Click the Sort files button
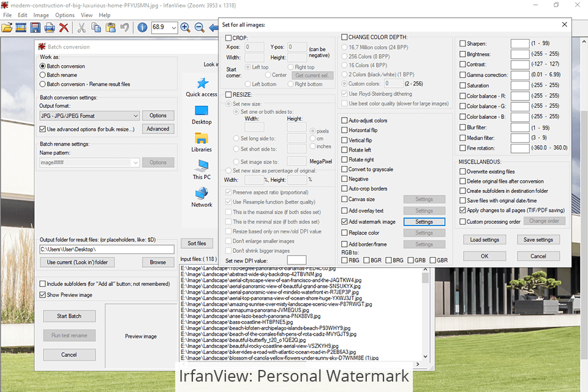 click(197, 243)
